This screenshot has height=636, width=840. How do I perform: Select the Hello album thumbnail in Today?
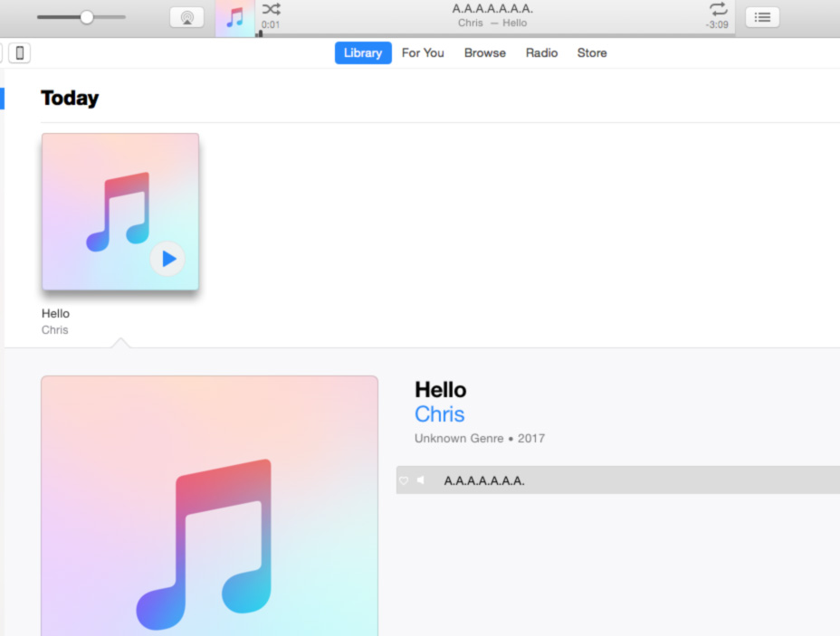point(120,212)
